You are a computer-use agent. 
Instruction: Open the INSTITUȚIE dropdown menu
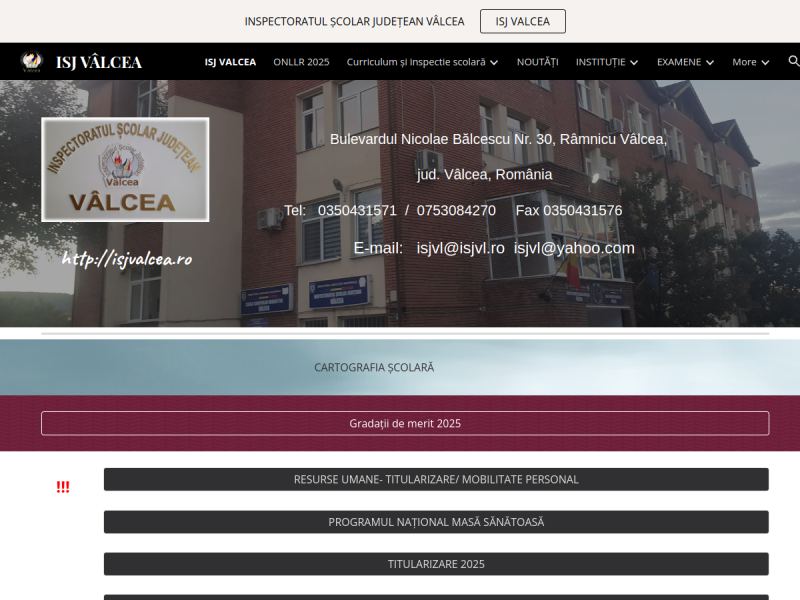607,61
